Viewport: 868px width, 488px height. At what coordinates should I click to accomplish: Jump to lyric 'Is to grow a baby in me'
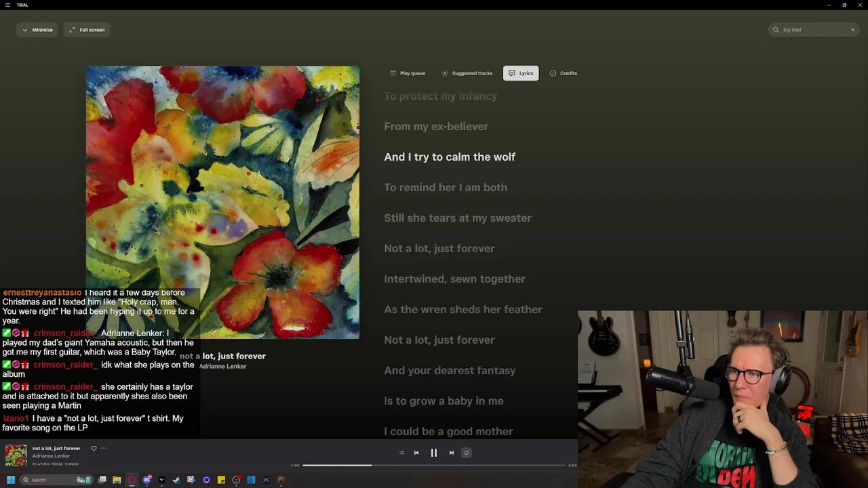443,401
